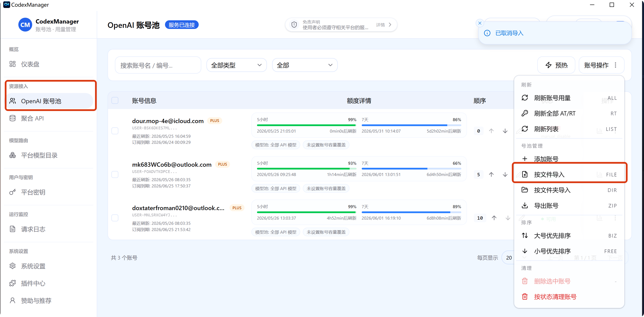Select 刷新列表 menu entry

point(569,129)
